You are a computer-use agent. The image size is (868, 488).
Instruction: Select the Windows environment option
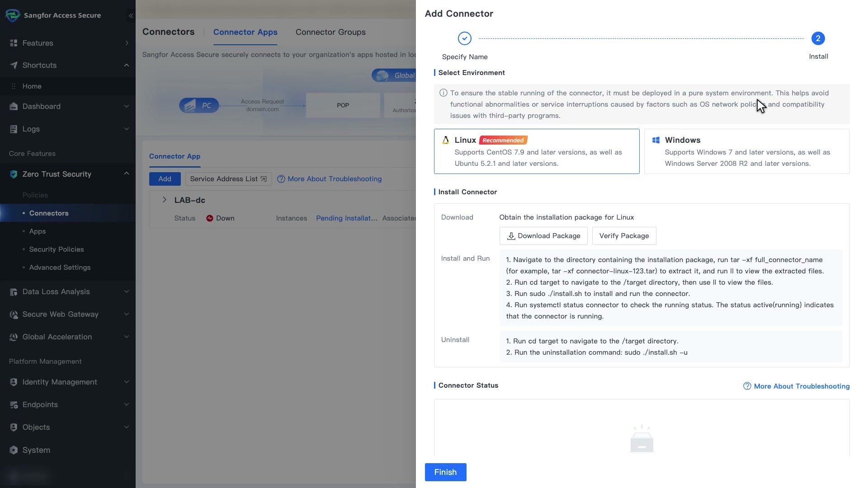[x=747, y=151]
